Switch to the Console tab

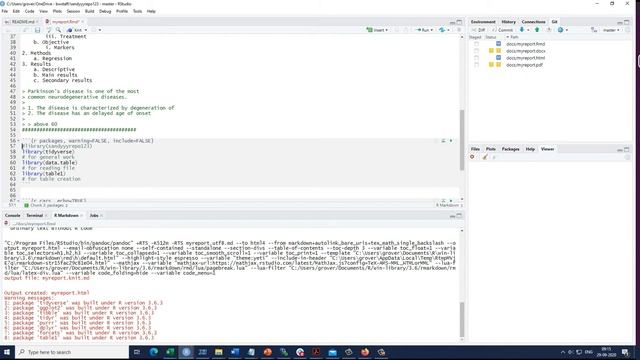pyautogui.click(x=13, y=216)
